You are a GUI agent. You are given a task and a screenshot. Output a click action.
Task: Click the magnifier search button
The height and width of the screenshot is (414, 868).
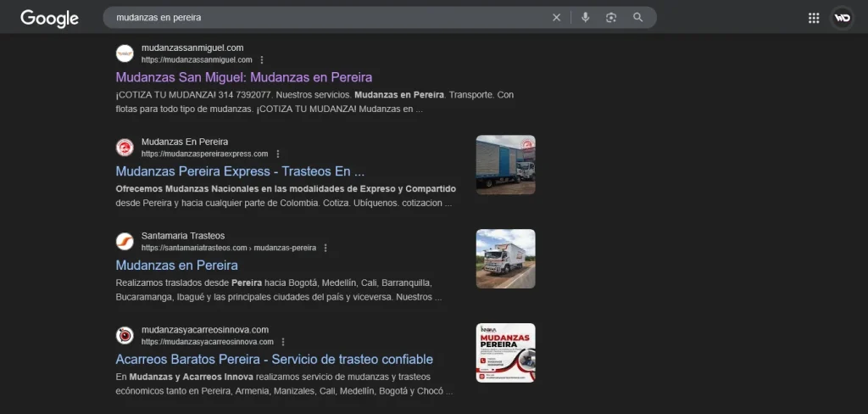pos(637,18)
